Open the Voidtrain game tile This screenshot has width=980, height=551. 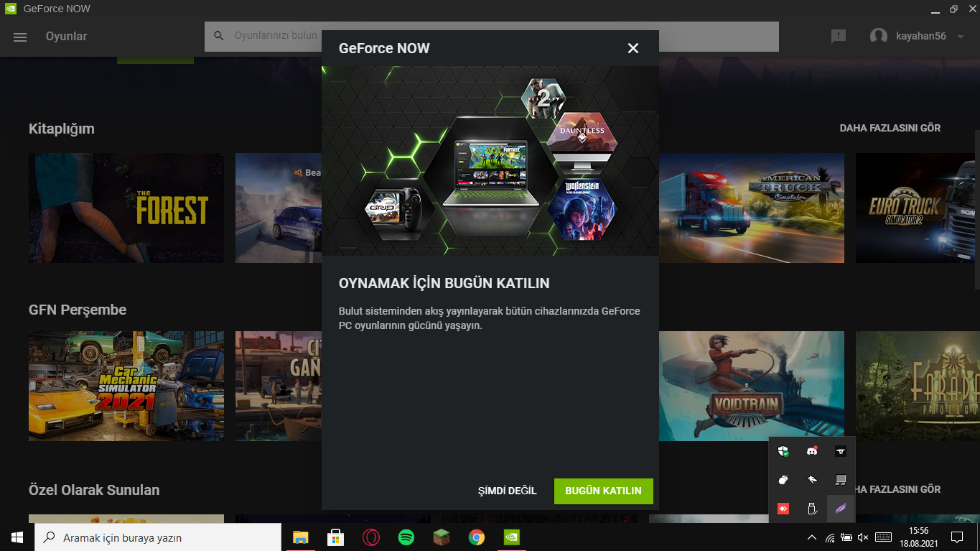pos(752,386)
